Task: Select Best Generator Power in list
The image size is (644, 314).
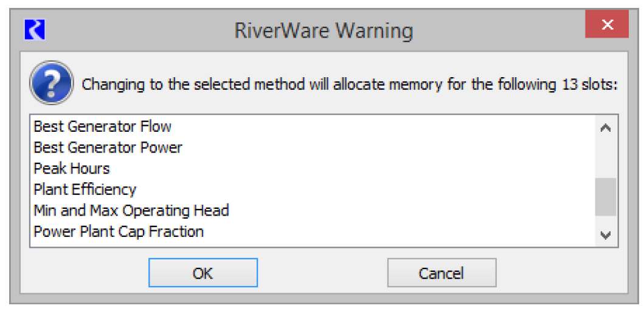Action: [x=108, y=147]
